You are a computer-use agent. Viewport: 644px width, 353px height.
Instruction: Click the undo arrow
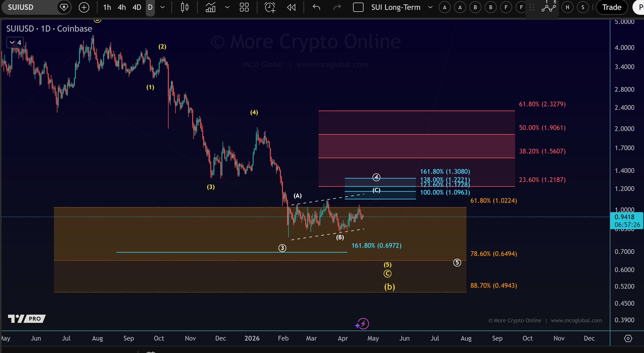pyautogui.click(x=316, y=7)
